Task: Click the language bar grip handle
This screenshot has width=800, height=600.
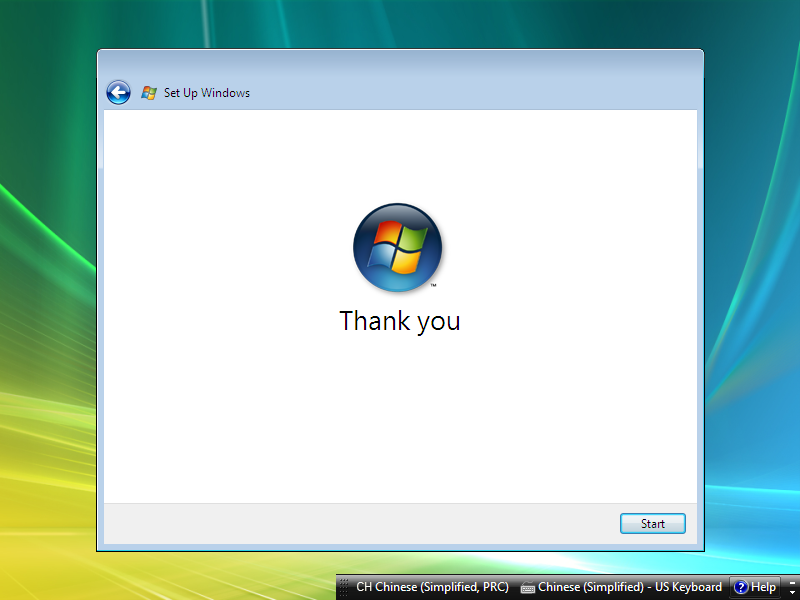Action: coord(344,587)
